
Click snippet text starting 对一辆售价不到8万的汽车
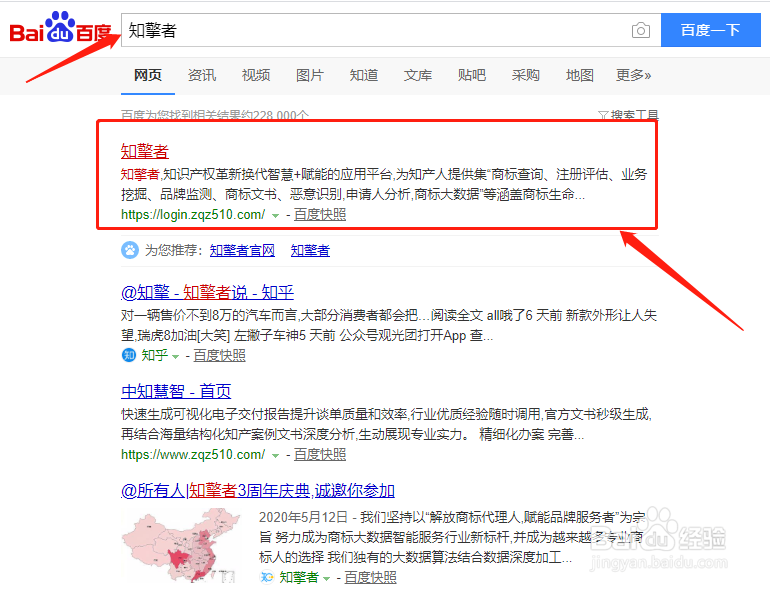(x=389, y=325)
